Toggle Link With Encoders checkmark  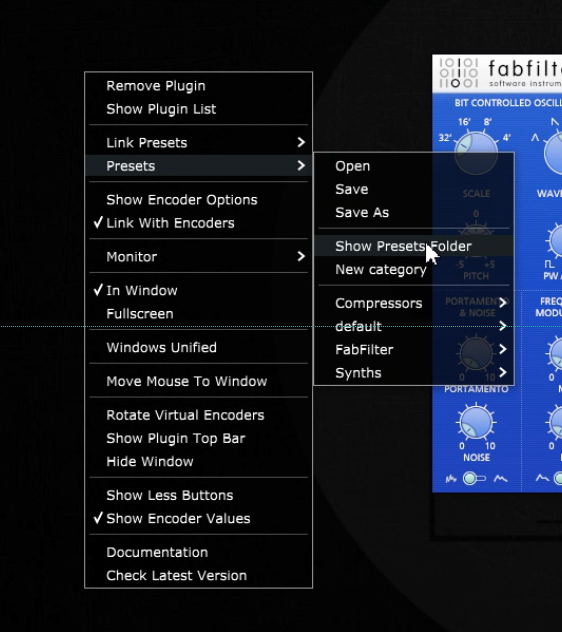198,223
